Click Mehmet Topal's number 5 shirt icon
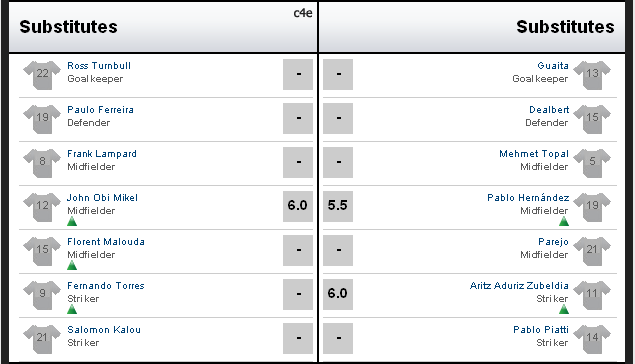The width and height of the screenshot is (635, 364). pos(592,163)
